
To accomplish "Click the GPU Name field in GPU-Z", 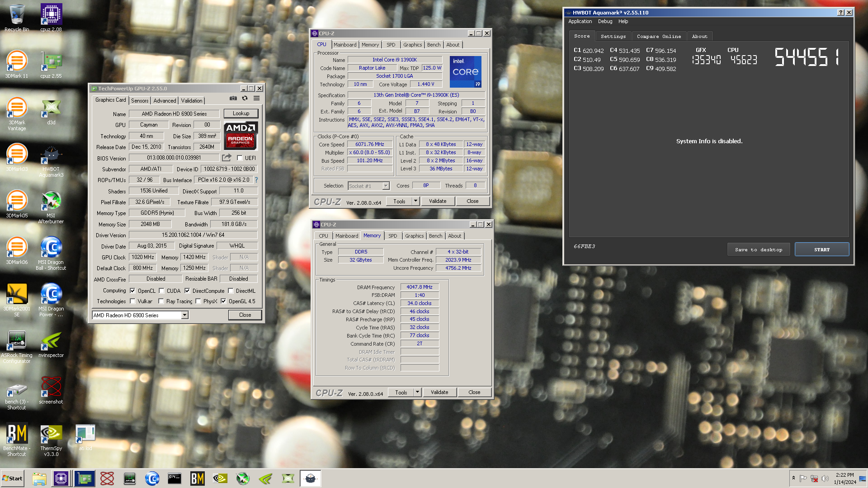I will [174, 114].
